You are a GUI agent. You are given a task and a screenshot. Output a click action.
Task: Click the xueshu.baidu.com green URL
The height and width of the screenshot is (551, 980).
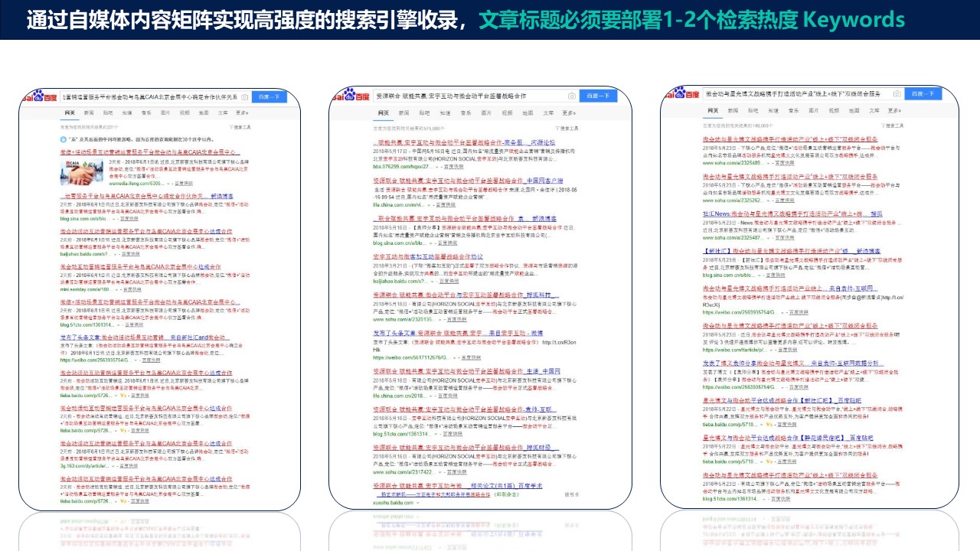[x=393, y=503]
